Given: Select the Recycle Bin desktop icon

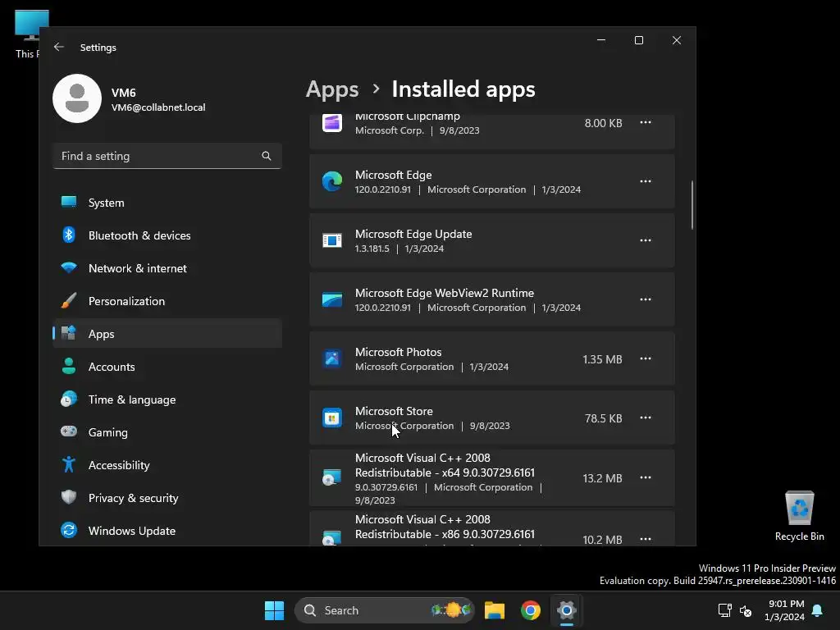Looking at the screenshot, I should (x=799, y=517).
